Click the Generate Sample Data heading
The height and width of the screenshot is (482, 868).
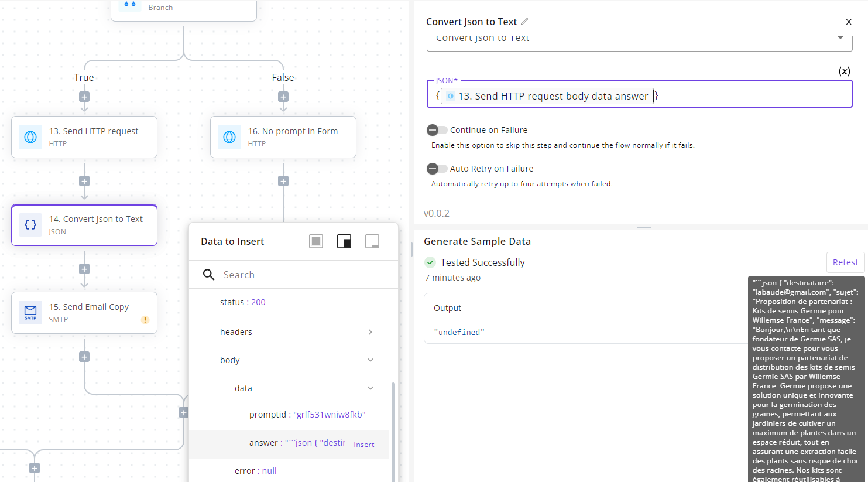[477, 241]
